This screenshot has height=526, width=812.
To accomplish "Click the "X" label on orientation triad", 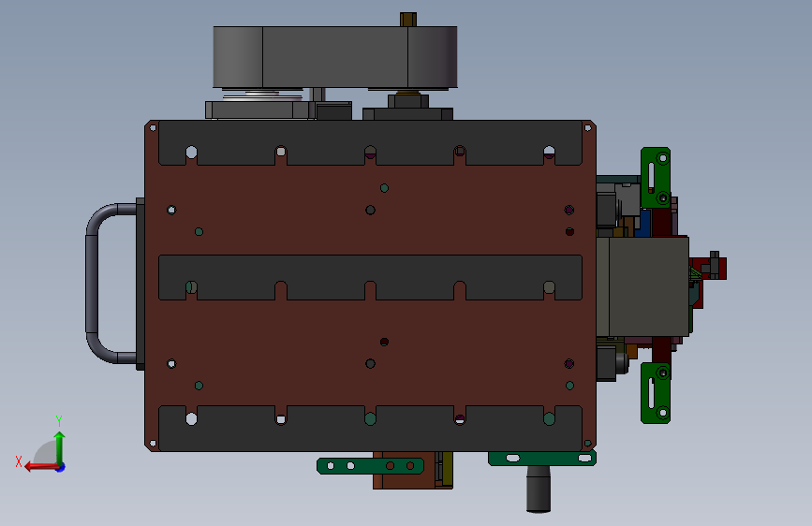I will click(x=19, y=461).
